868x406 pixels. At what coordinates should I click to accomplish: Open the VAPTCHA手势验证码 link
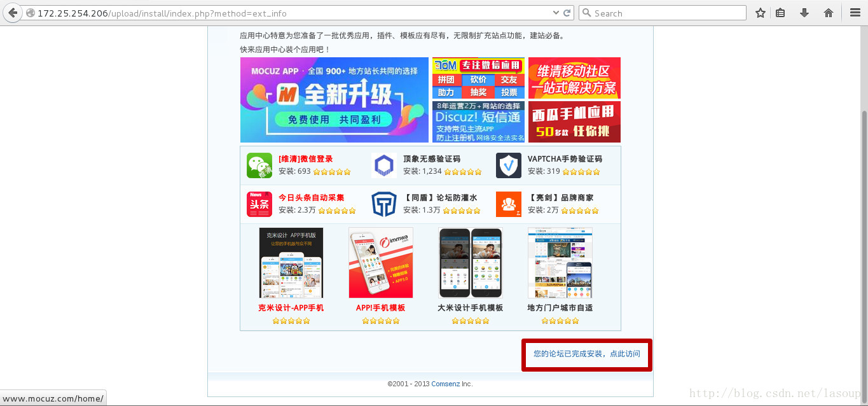pos(565,159)
